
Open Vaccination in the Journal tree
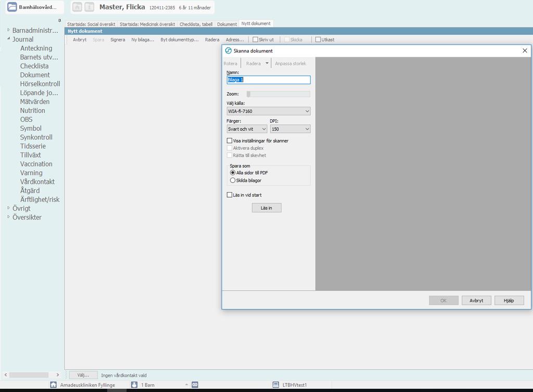coord(36,164)
